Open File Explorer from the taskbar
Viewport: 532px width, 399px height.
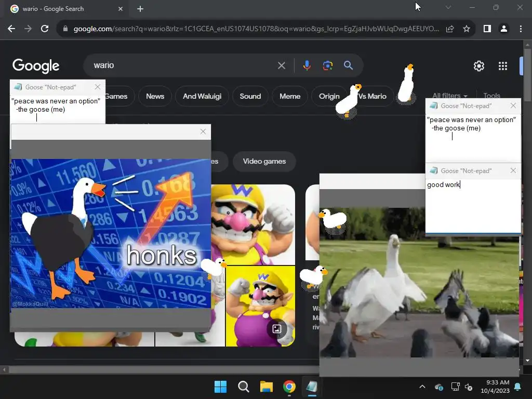click(267, 387)
